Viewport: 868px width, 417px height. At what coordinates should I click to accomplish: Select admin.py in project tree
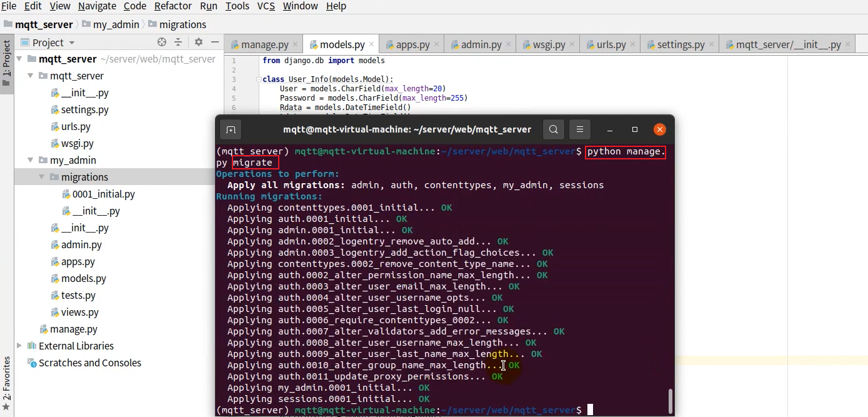81,245
